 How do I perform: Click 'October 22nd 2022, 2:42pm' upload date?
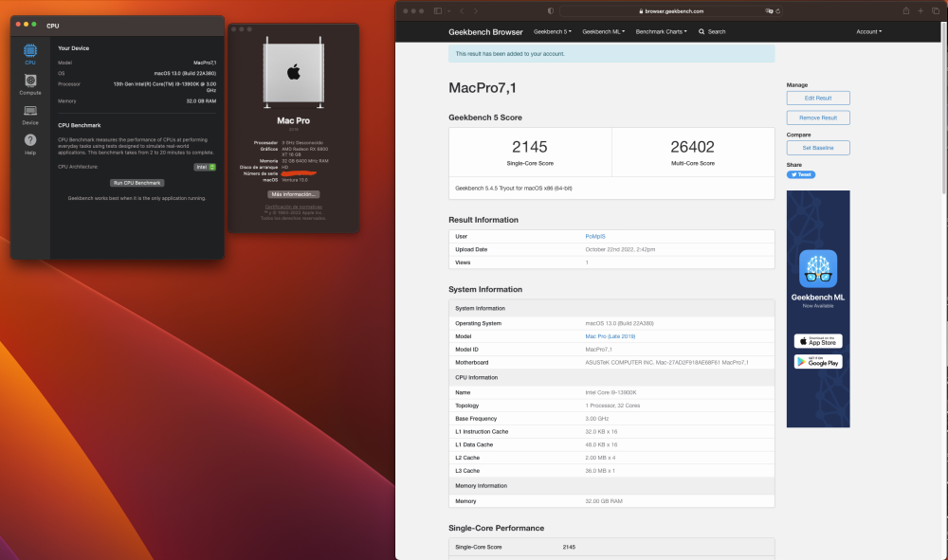click(x=620, y=249)
